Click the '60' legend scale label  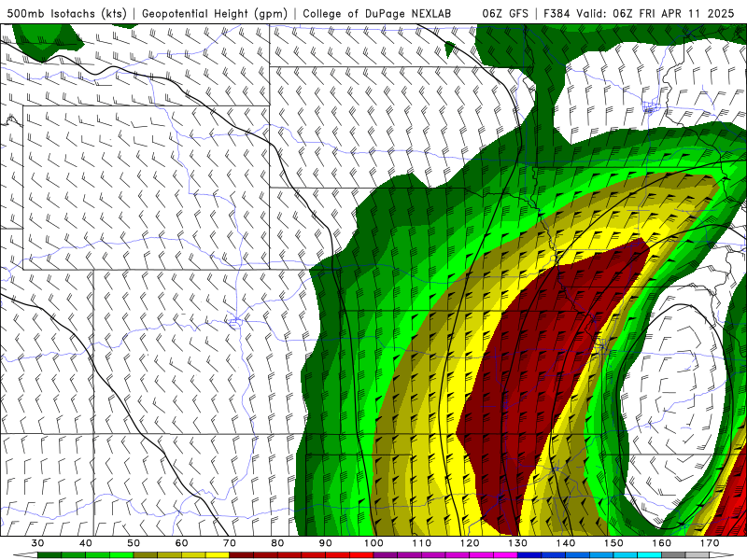coord(181,543)
